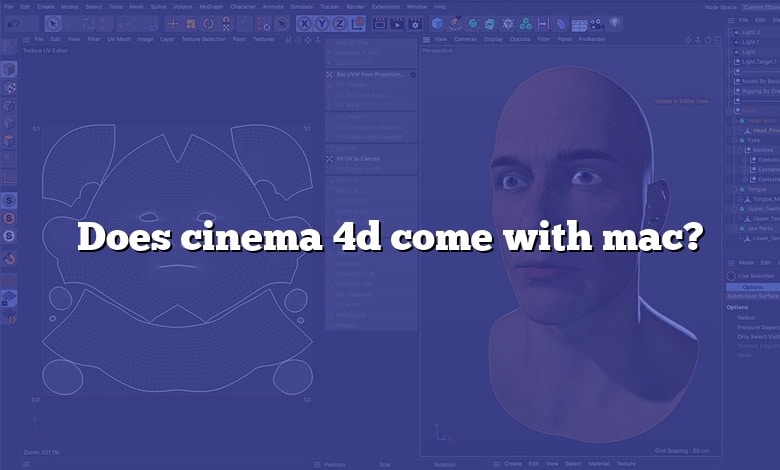This screenshot has width=780, height=470.
Task: Select the Light.2 object
Action: point(751,32)
